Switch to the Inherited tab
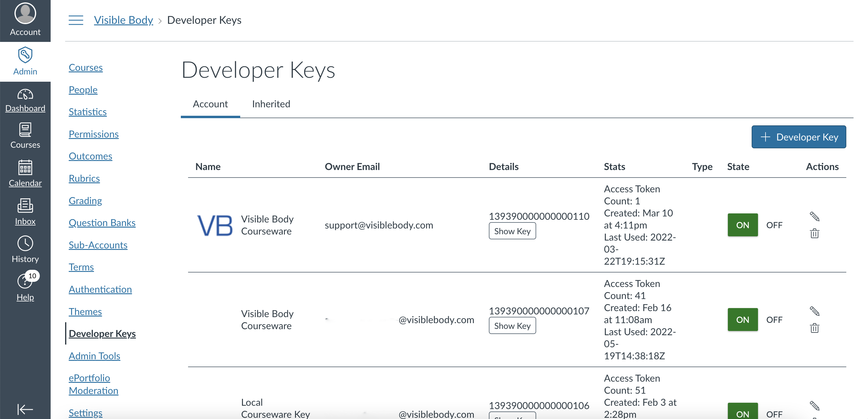Screen dimensions: 868x419 click(271, 104)
